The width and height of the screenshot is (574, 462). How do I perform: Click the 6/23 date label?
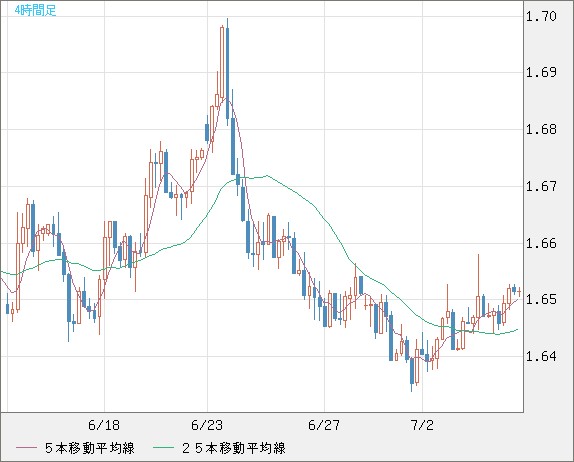pyautogui.click(x=207, y=425)
